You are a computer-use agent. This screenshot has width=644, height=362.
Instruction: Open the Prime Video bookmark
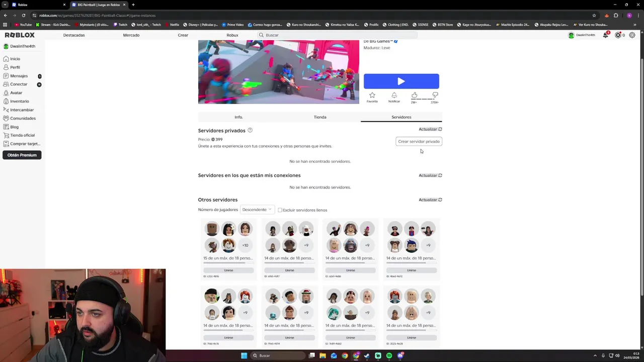[233, 25]
